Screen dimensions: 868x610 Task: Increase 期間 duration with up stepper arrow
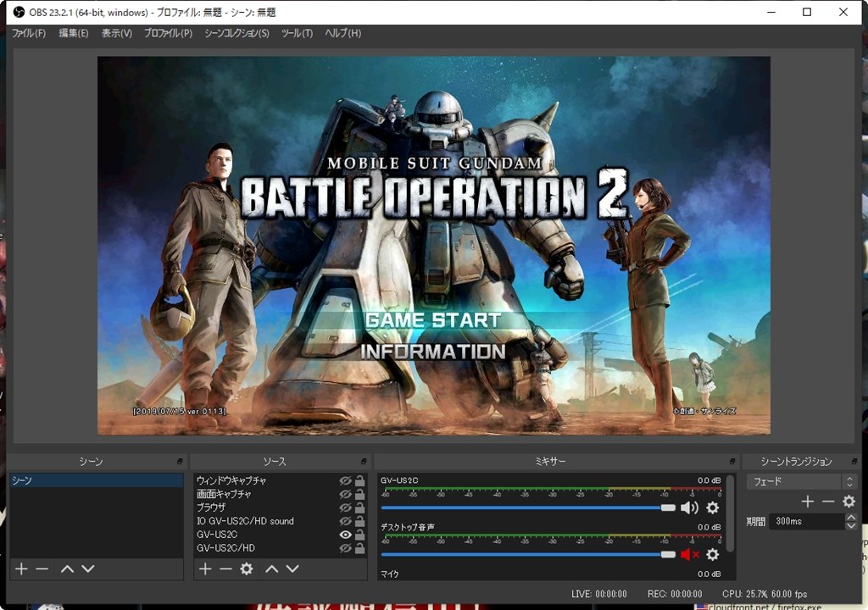pyautogui.click(x=851, y=517)
